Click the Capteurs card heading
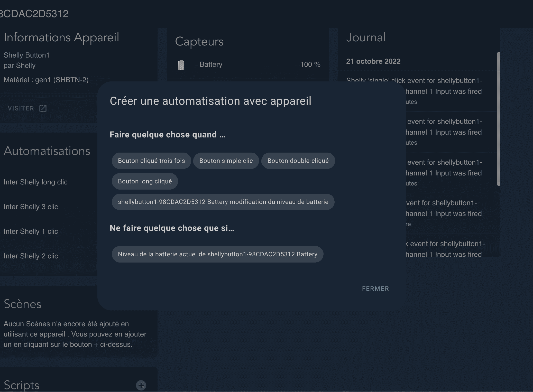533x392 pixels. click(199, 42)
